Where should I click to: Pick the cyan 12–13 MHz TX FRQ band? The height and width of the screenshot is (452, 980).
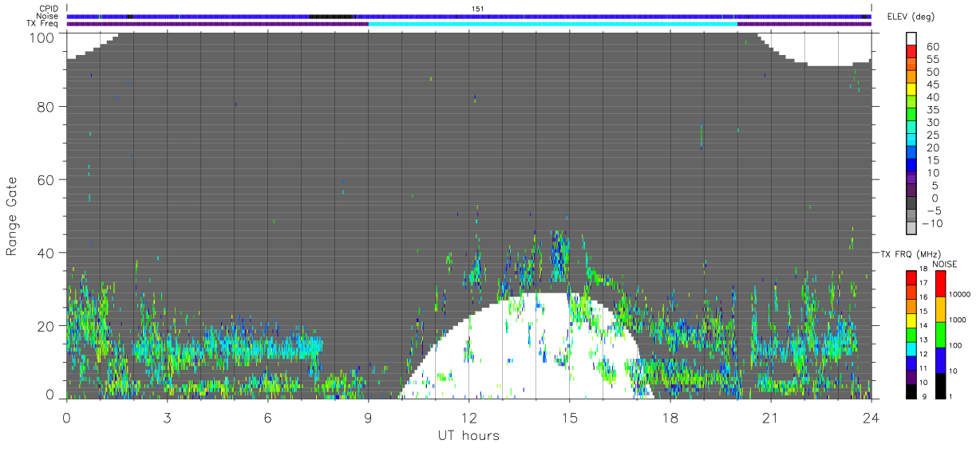click(x=911, y=348)
